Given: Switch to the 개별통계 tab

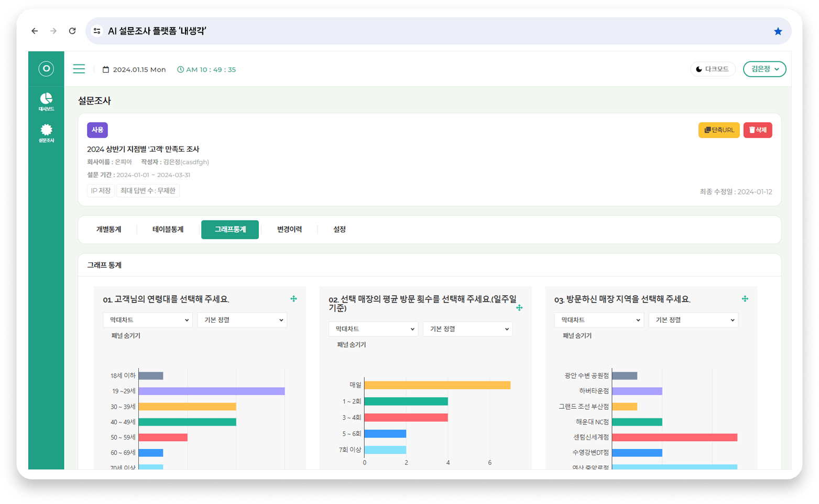Looking at the screenshot, I should (108, 229).
